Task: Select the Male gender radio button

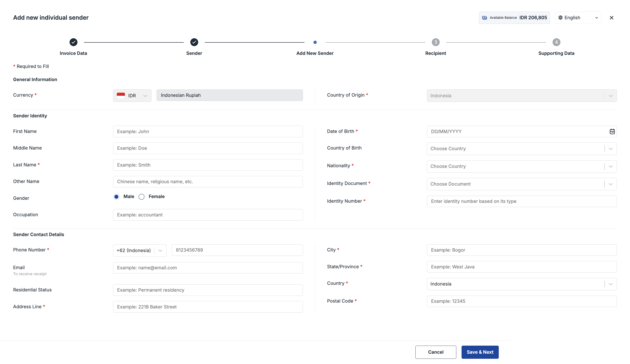Action: 116,197
